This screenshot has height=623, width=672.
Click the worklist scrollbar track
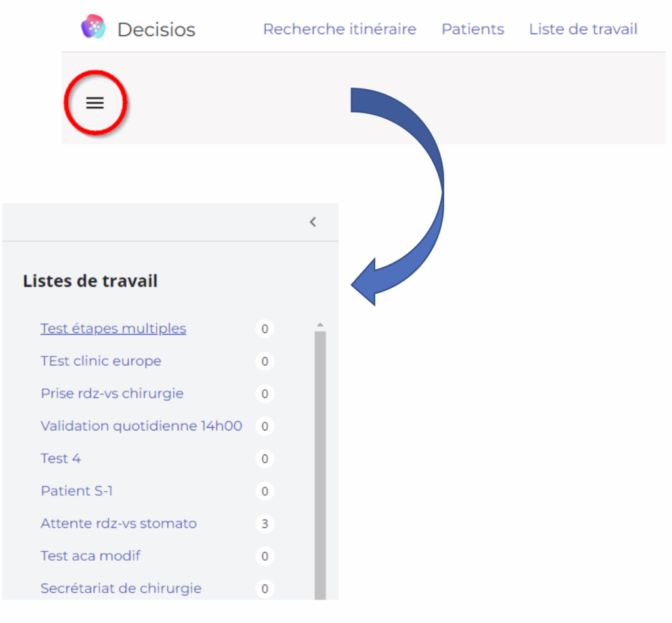pyautogui.click(x=320, y=459)
